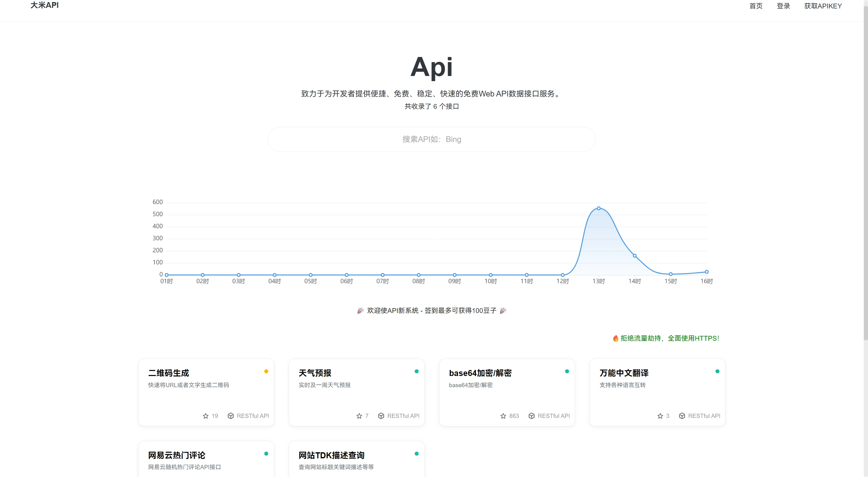Open the 登录 page
868x477 pixels.
783,6
